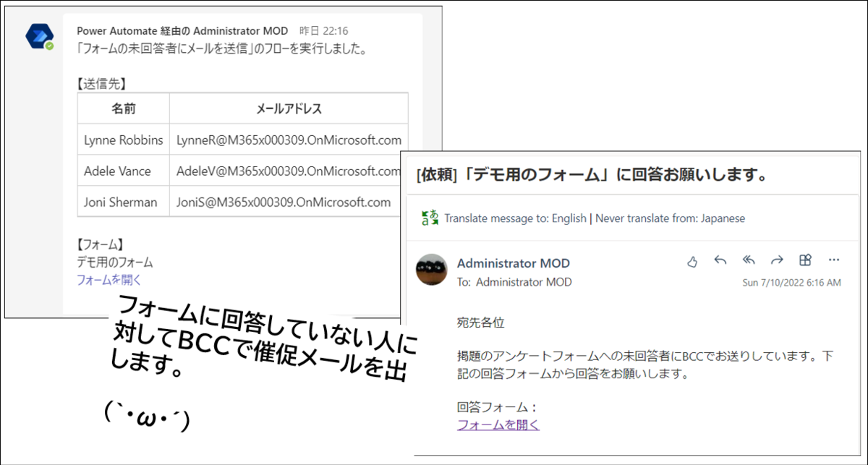Select the Adele Vance name cell

coord(124,171)
